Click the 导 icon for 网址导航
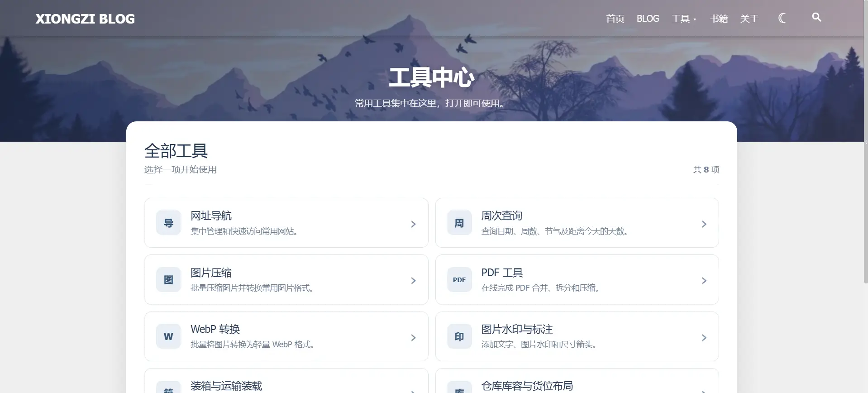Viewport: 868px width, 393px height. coord(168,223)
